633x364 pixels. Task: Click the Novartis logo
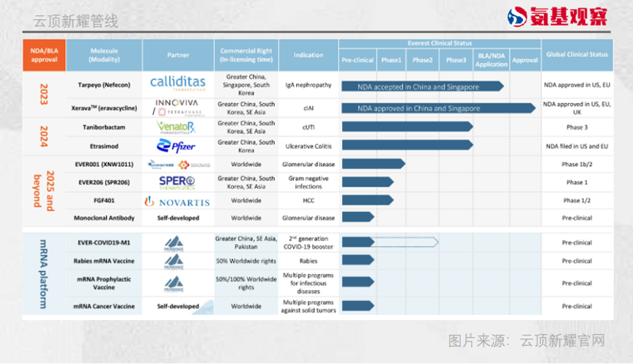pyautogui.click(x=177, y=201)
